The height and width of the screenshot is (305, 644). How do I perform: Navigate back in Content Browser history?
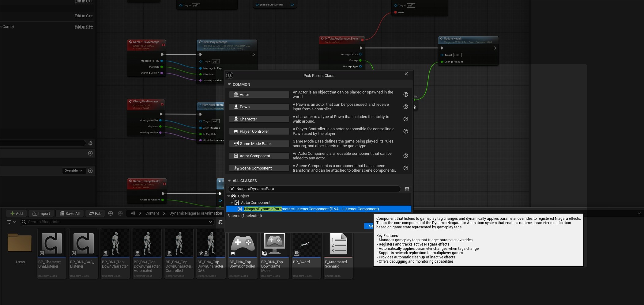tap(111, 213)
